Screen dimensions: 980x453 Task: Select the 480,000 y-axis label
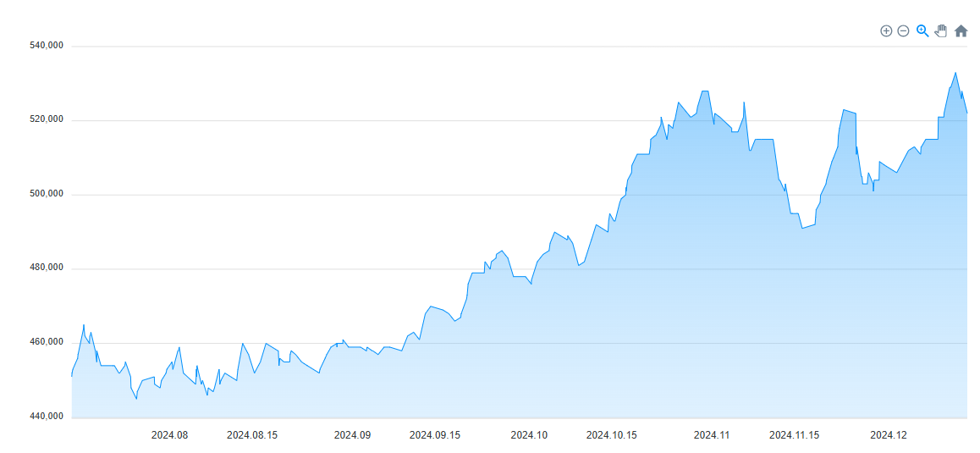pyautogui.click(x=47, y=268)
